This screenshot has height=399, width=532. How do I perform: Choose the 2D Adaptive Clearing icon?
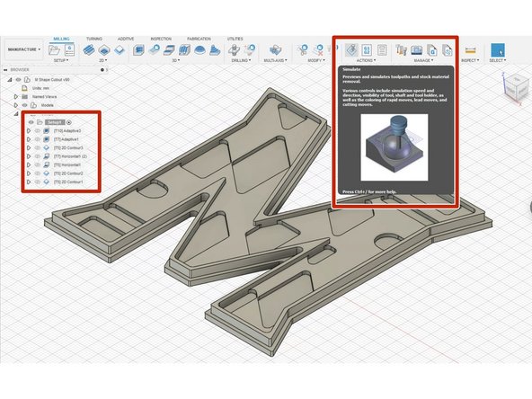tap(89, 50)
